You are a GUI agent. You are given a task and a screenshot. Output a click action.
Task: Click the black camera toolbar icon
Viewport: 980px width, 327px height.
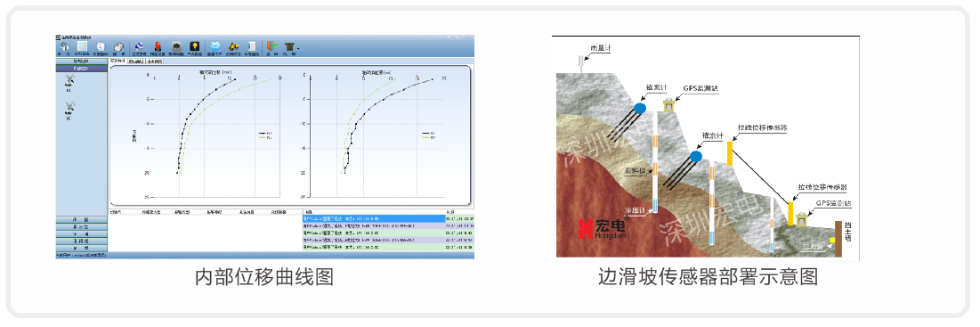176,46
